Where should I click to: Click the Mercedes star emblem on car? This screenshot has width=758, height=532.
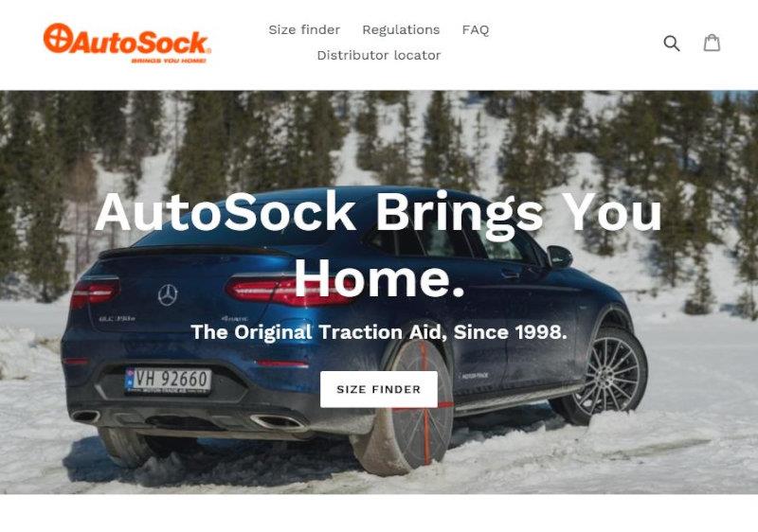point(168,295)
